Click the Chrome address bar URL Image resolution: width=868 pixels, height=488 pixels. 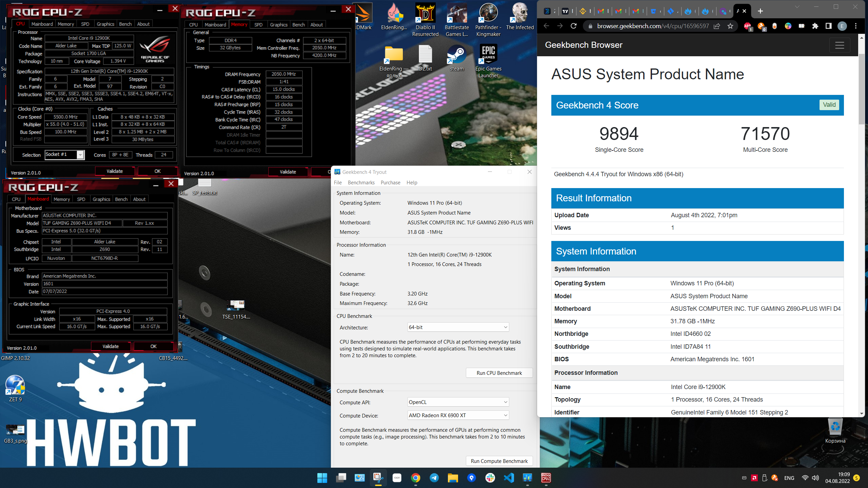click(653, 26)
